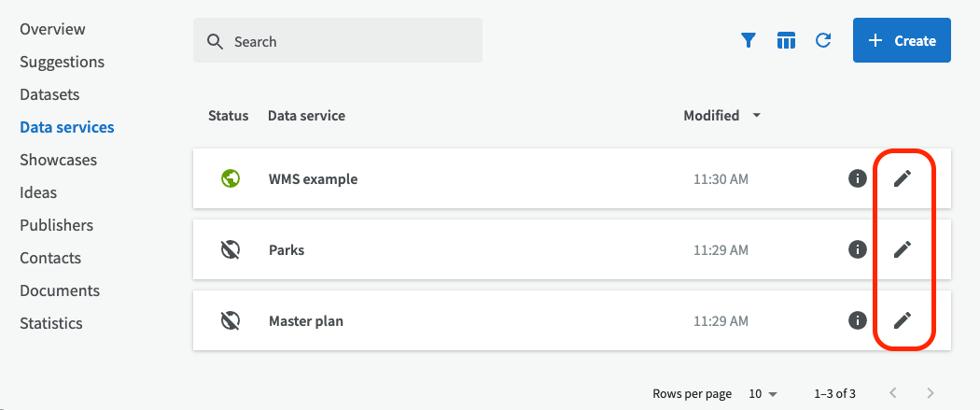Focus the Search input field
980x410 pixels.
(x=345, y=41)
